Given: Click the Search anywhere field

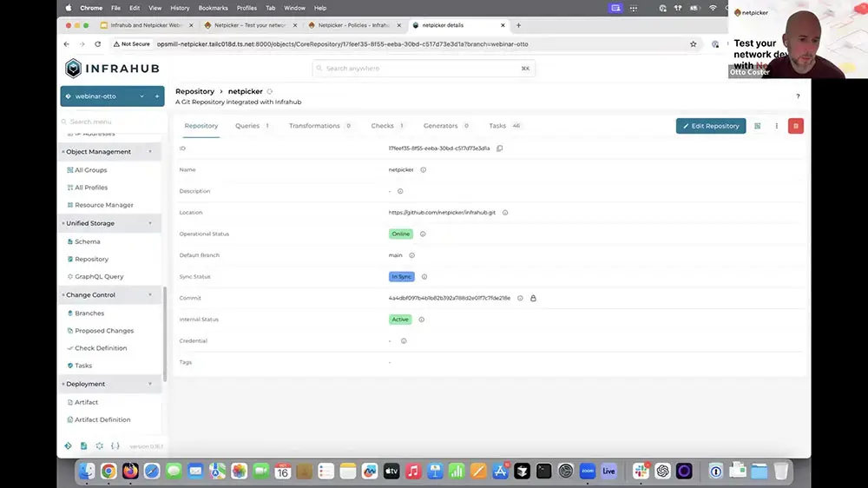Looking at the screenshot, I should (x=424, y=68).
